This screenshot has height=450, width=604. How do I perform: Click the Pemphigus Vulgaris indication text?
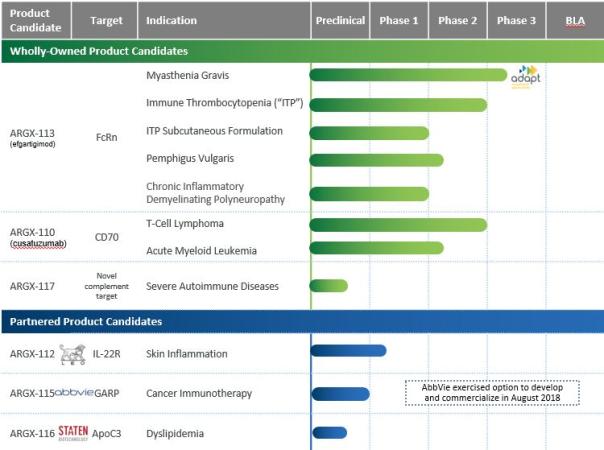(x=193, y=158)
